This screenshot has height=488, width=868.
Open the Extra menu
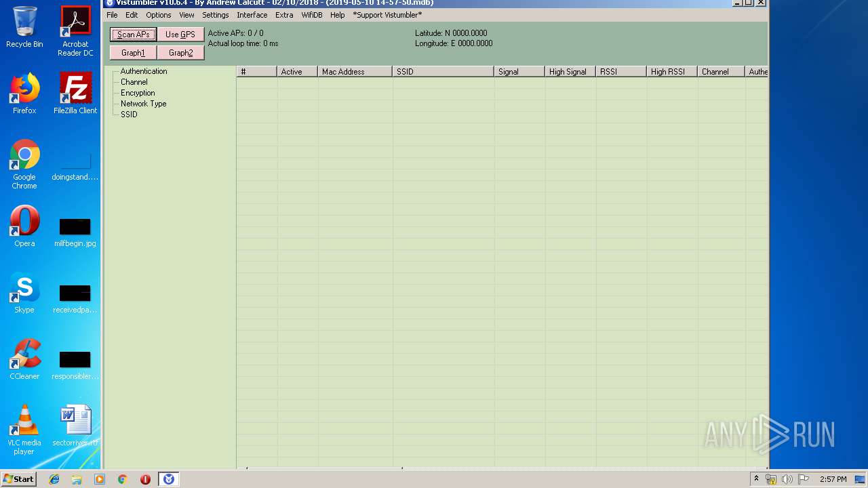click(284, 15)
